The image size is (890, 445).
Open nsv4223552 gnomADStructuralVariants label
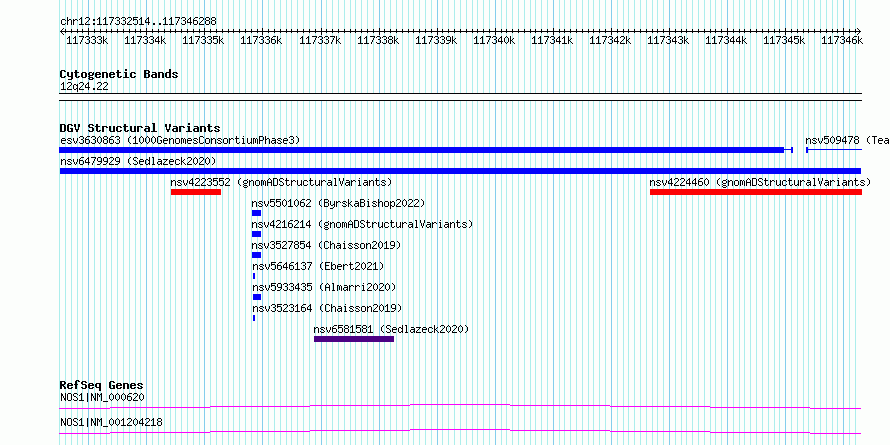pyautogui.click(x=282, y=183)
